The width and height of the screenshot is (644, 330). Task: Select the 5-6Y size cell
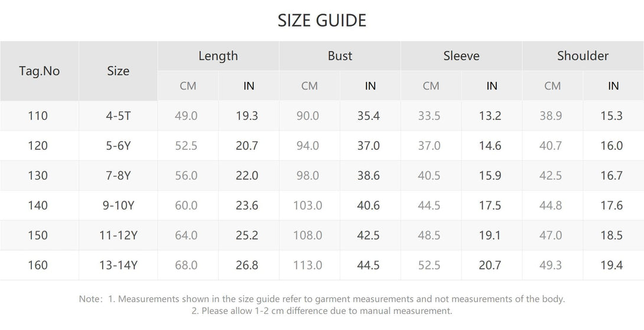118,146
